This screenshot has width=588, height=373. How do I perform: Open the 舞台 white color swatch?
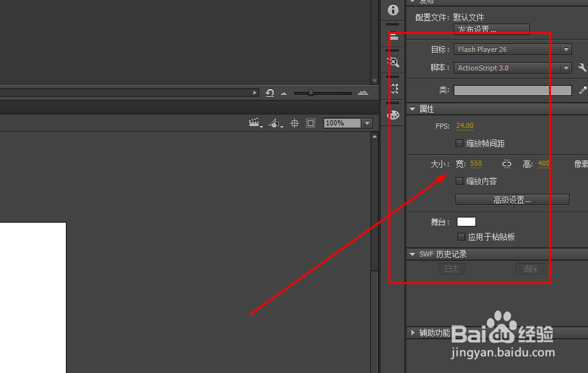466,222
